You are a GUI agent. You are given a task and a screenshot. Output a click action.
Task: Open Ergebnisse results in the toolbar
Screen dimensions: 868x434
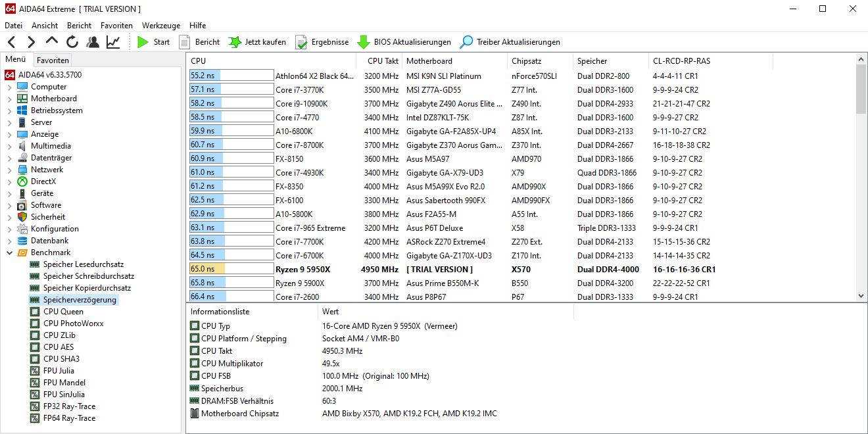click(x=322, y=42)
